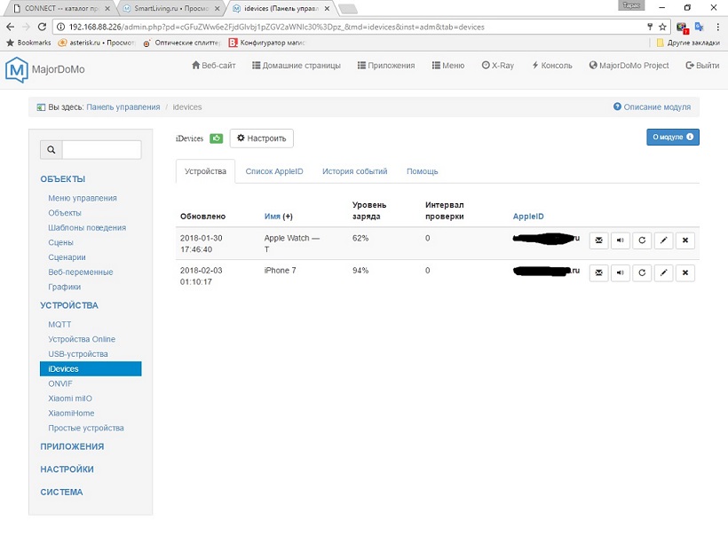This screenshot has height=560, width=728.
Task: Open a new browser tab
Action: click(x=348, y=9)
